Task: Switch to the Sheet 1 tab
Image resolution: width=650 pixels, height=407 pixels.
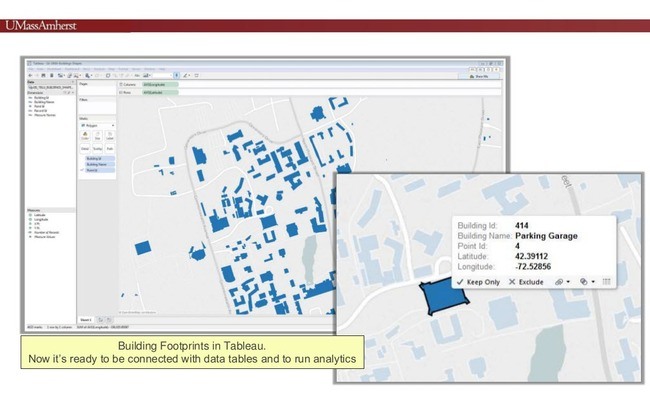Action: click(x=86, y=320)
